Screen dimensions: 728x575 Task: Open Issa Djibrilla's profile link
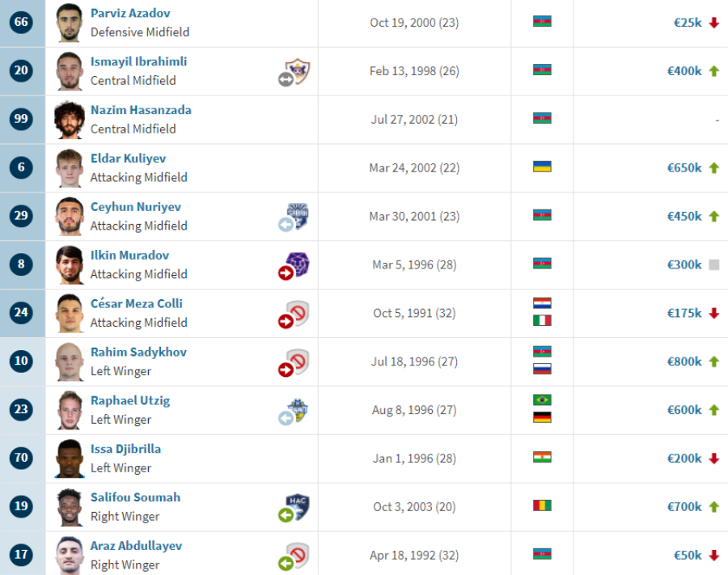pyautogui.click(x=126, y=449)
